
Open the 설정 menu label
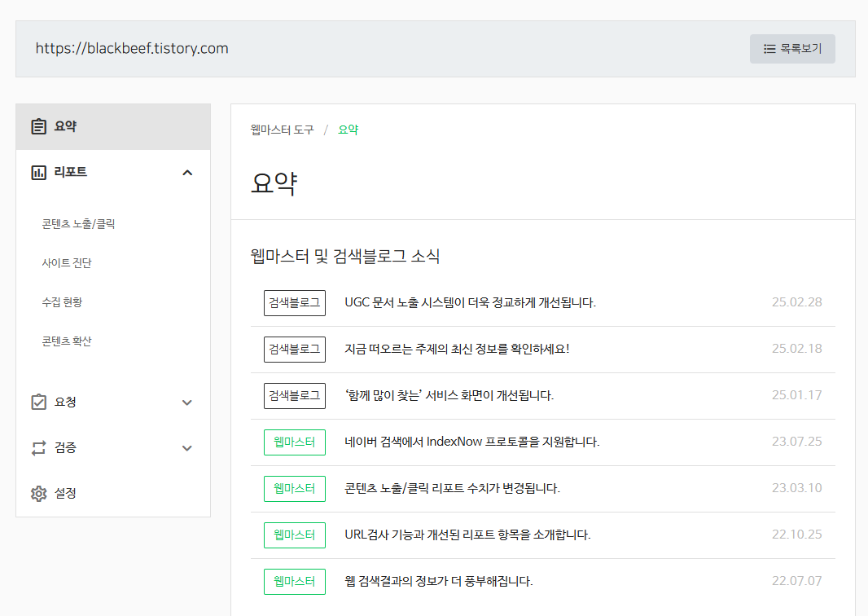coord(65,493)
